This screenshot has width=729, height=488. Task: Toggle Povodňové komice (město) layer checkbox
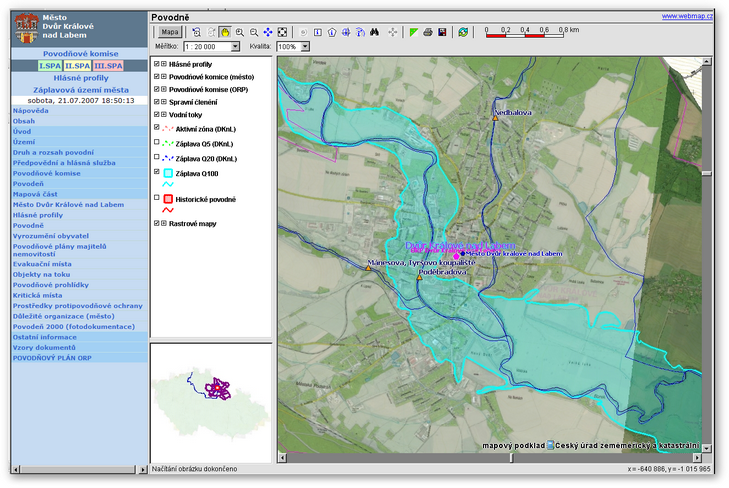157,77
